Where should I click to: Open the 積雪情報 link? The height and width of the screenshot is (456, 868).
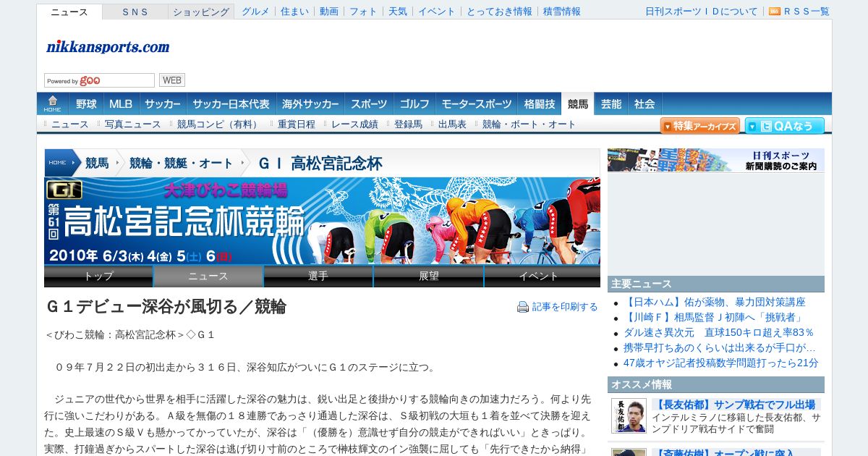coord(562,12)
